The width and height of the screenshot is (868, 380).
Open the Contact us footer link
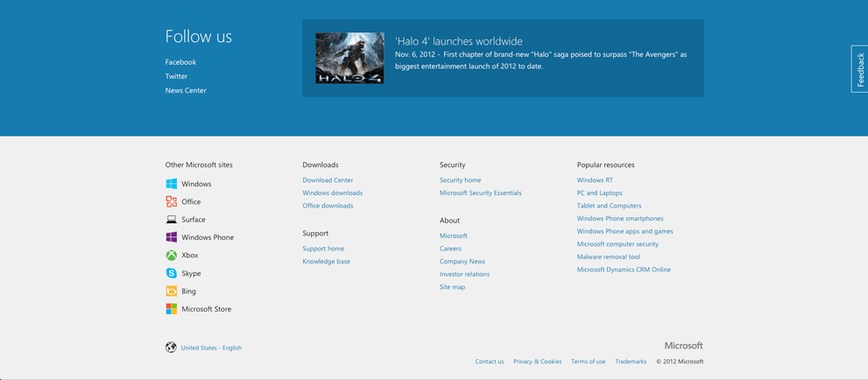(490, 362)
